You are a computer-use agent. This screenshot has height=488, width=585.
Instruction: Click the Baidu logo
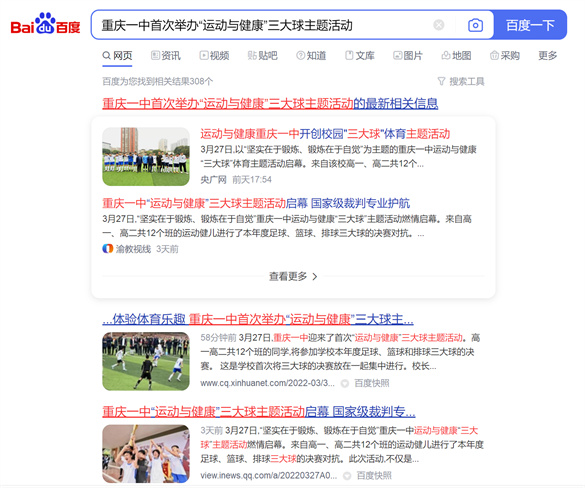[46, 24]
